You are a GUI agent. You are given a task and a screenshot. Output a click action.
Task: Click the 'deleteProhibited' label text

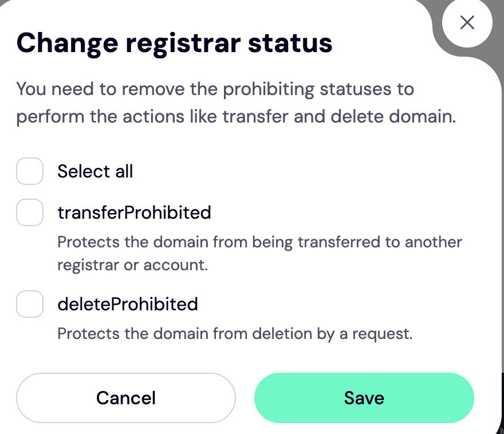(x=128, y=303)
